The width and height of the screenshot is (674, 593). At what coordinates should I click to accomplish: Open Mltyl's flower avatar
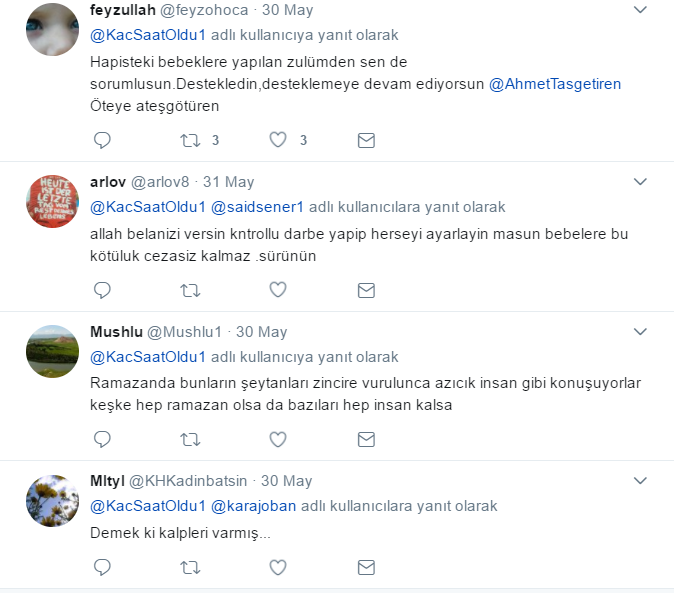[52, 501]
